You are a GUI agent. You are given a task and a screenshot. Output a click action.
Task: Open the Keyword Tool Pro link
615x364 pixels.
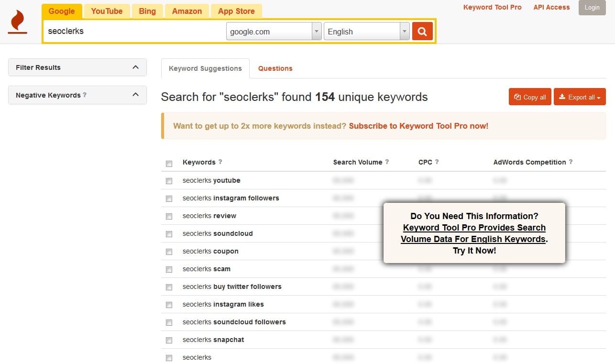tap(493, 7)
